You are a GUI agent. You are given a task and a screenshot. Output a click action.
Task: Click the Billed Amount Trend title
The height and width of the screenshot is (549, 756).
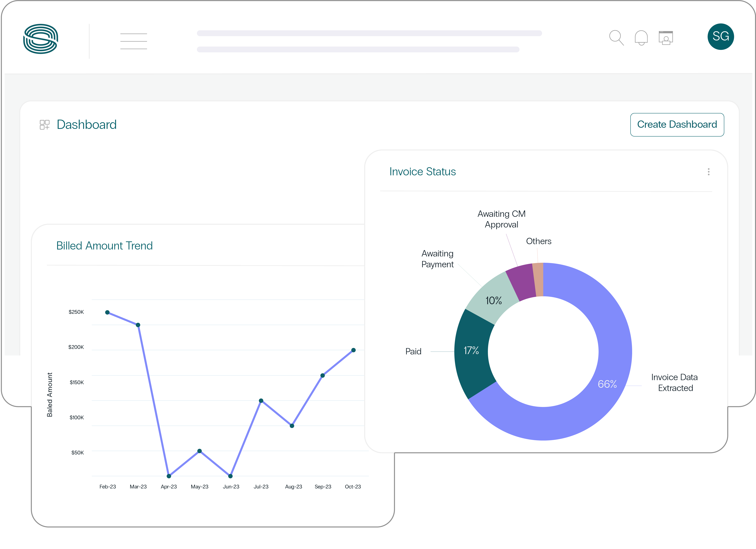click(104, 246)
